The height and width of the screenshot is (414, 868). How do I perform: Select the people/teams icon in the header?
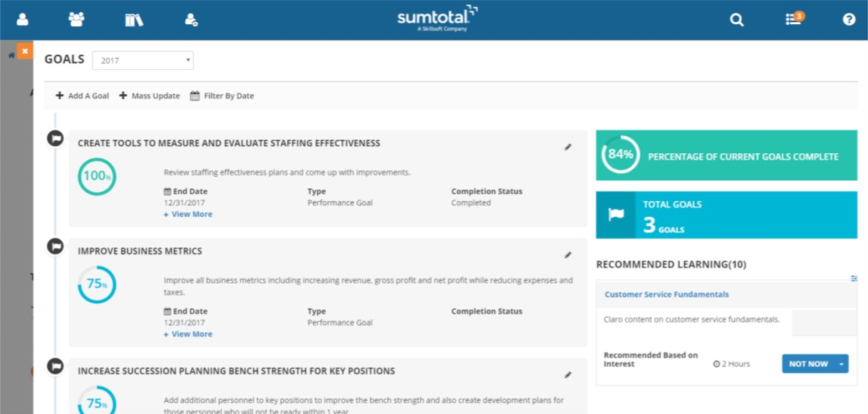pyautogui.click(x=76, y=19)
